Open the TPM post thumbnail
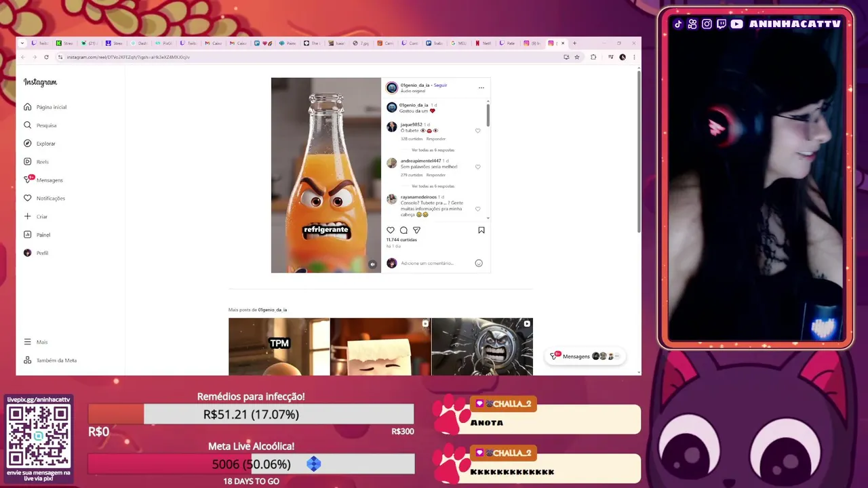 pos(279,346)
